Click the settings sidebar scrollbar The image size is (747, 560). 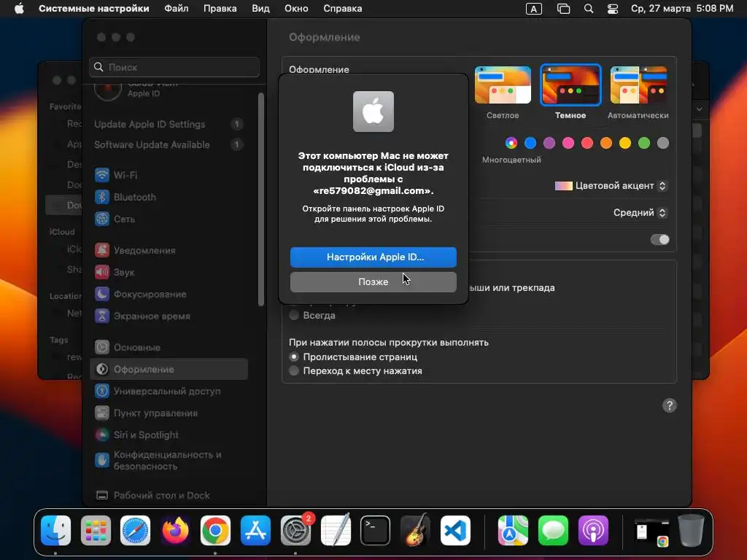click(260, 199)
